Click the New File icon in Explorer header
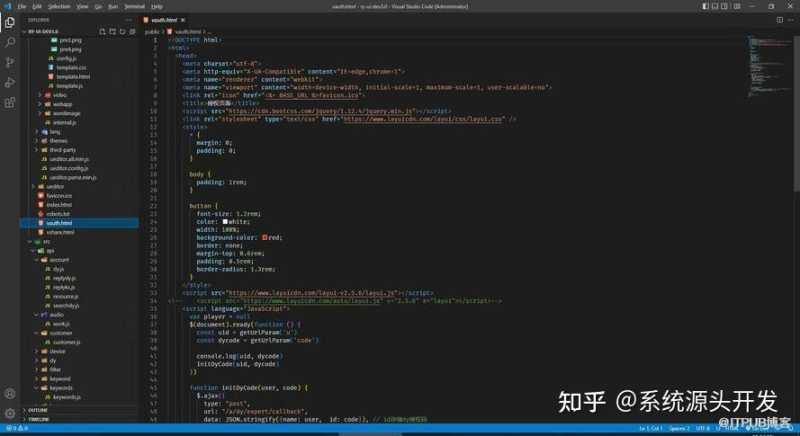This screenshot has height=436, width=800. (102, 32)
